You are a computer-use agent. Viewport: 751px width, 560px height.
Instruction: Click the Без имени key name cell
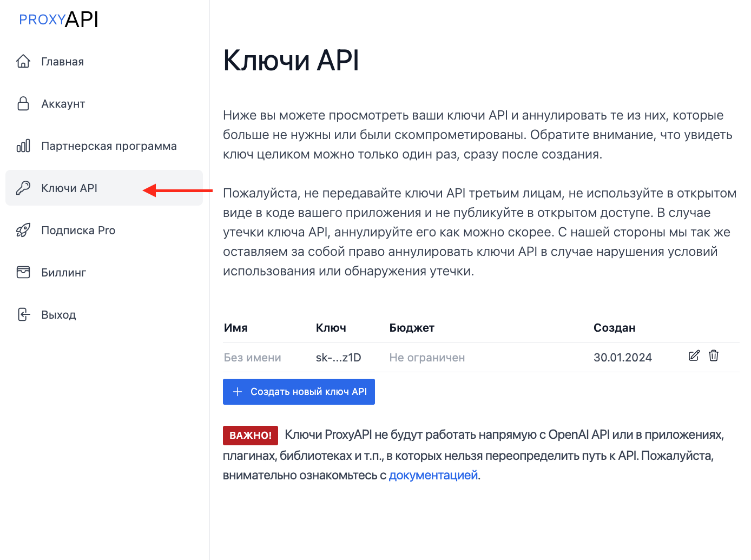(x=253, y=358)
